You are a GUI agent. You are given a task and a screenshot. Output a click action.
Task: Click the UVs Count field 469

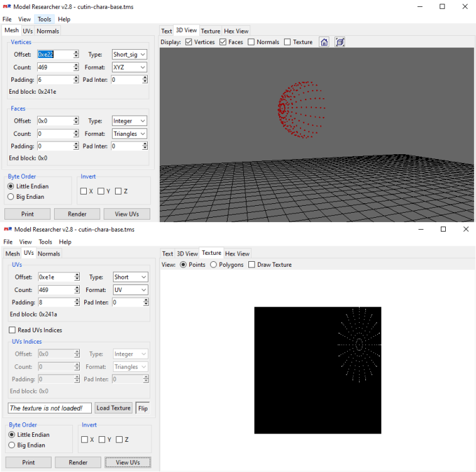click(56, 289)
